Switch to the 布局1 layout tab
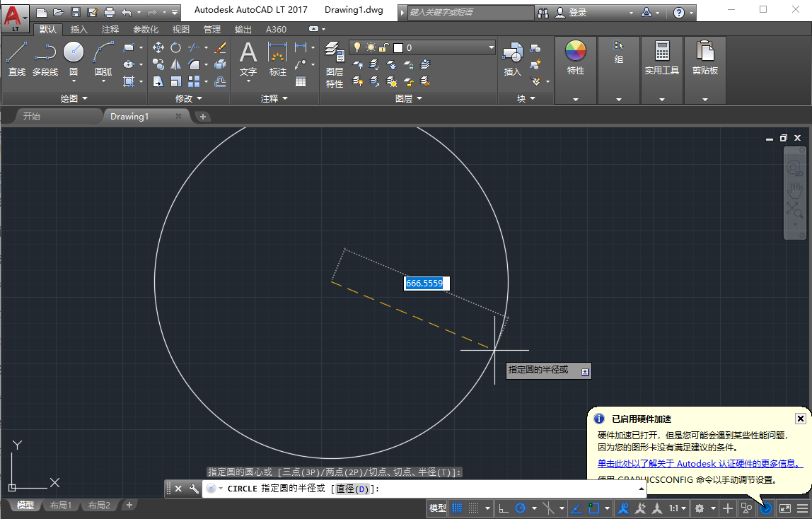The height and width of the screenshot is (519, 812). 61,505
